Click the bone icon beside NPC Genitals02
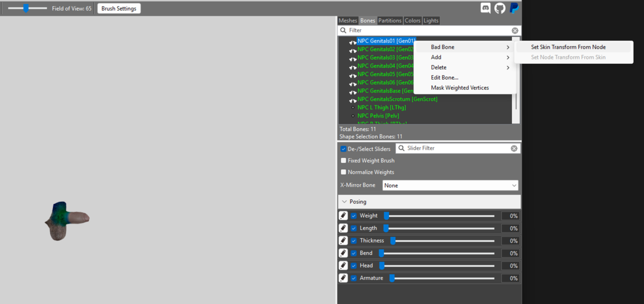644x304 pixels. coord(353,51)
